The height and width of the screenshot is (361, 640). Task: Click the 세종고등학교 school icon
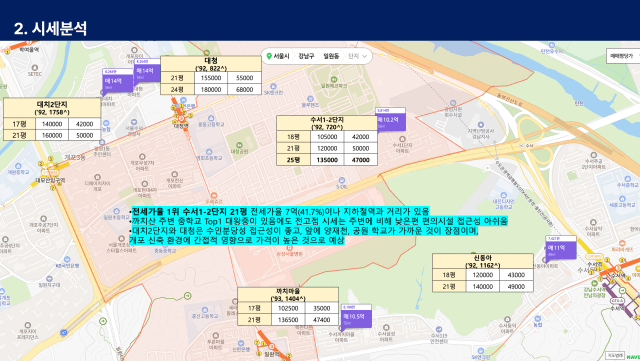pyautogui.click(x=622, y=199)
